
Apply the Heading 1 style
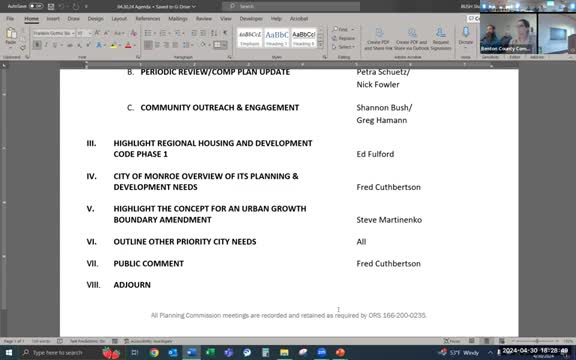click(x=277, y=37)
